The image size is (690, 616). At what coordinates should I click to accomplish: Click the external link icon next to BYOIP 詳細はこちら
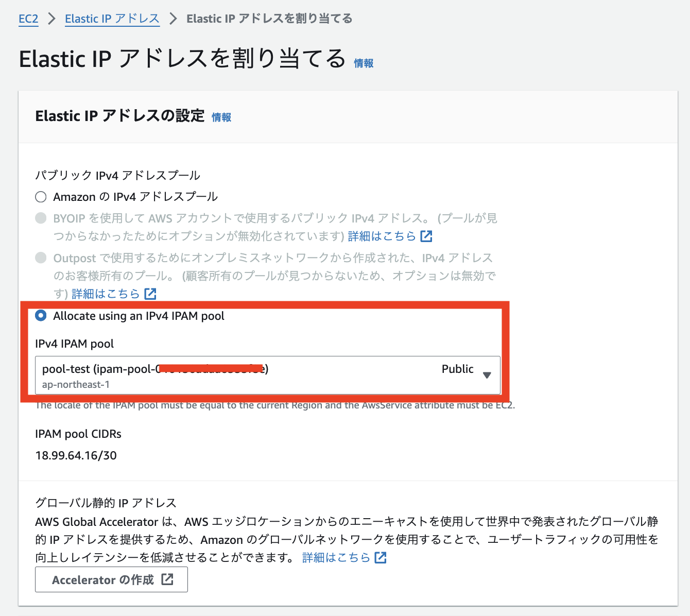(426, 236)
